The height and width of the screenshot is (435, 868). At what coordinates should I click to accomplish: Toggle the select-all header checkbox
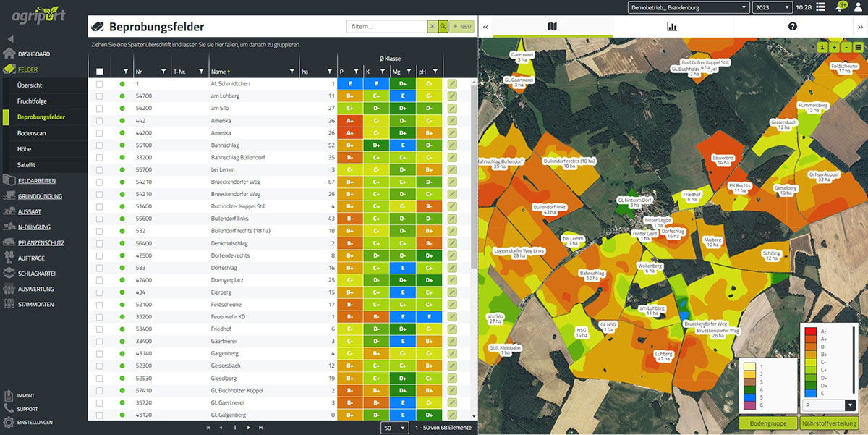tap(100, 72)
